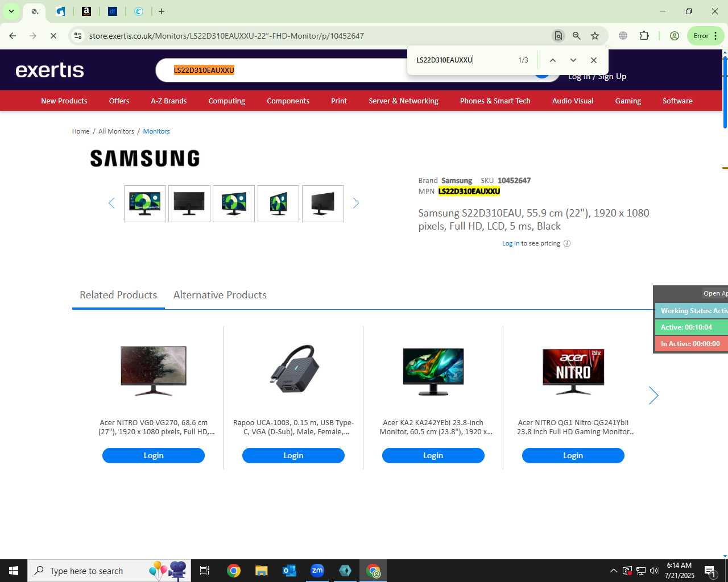Open the tab search dropdown
The height and width of the screenshot is (582, 728).
point(11,11)
